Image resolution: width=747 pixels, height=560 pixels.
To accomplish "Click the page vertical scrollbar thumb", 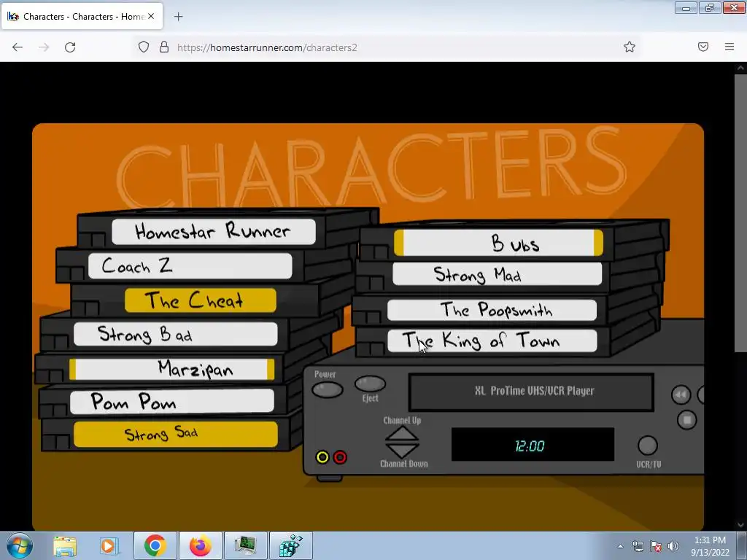I will [740, 213].
